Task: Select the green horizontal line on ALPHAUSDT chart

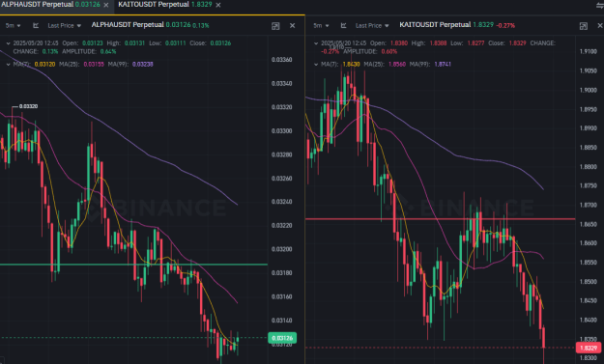Action: click(133, 265)
